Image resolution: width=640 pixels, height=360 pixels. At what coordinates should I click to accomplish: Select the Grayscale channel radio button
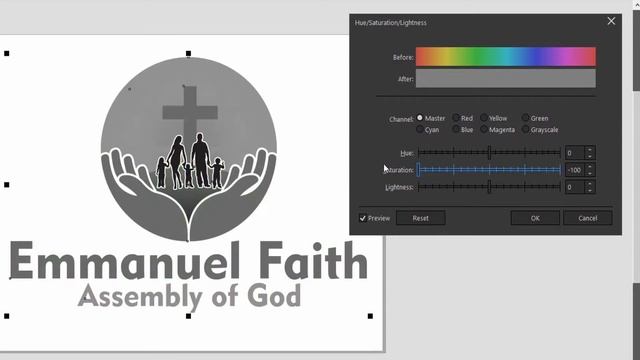(x=525, y=129)
